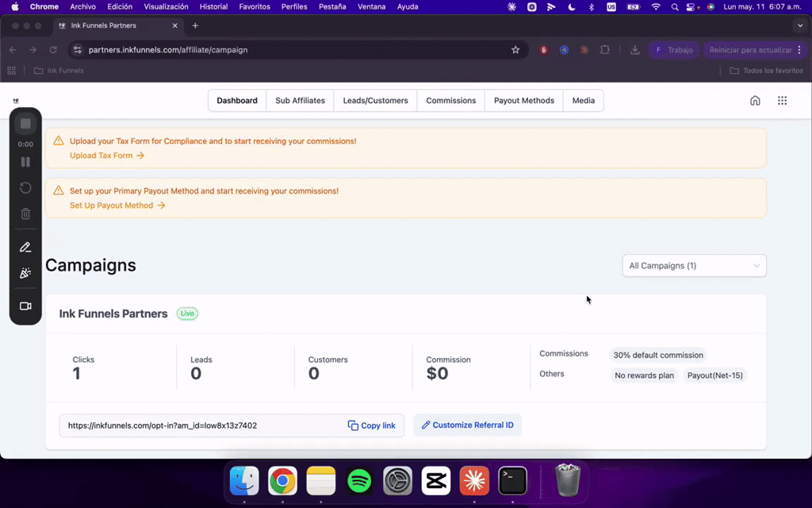
Task: Open Control Center in menu bar
Action: pyautogui.click(x=691, y=6)
